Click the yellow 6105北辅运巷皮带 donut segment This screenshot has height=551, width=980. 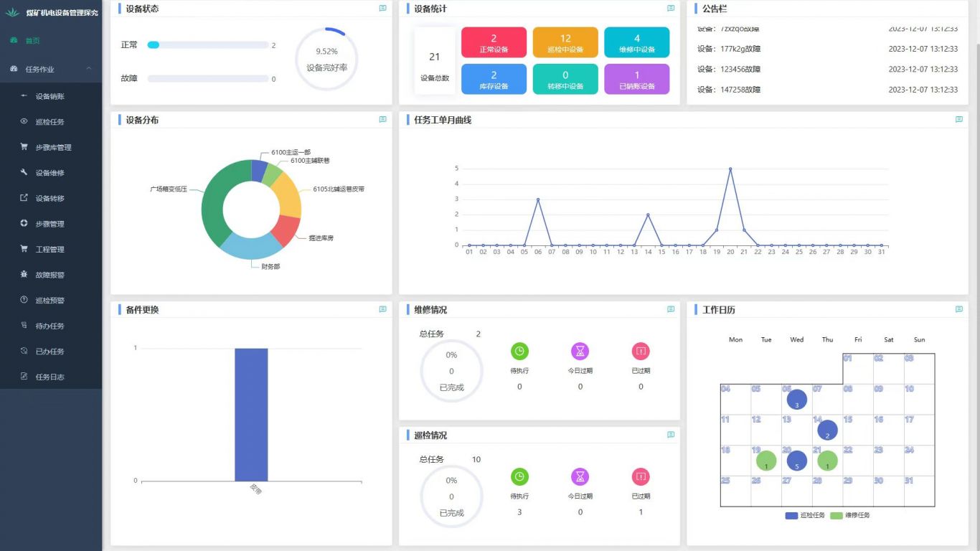(x=288, y=194)
